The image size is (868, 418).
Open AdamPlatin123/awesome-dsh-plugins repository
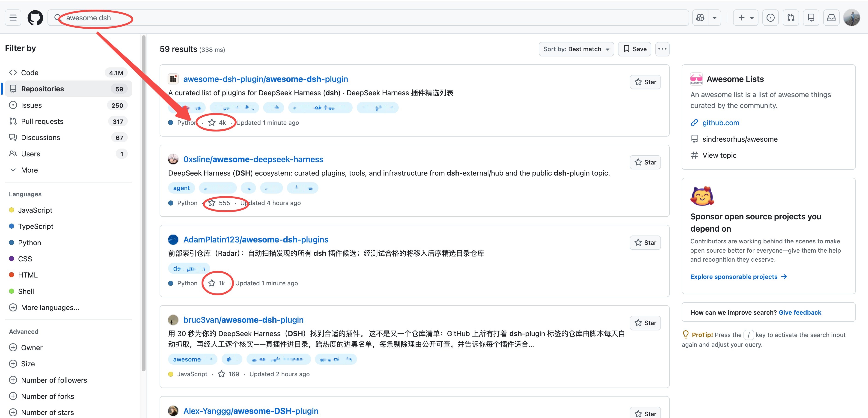[256, 239]
